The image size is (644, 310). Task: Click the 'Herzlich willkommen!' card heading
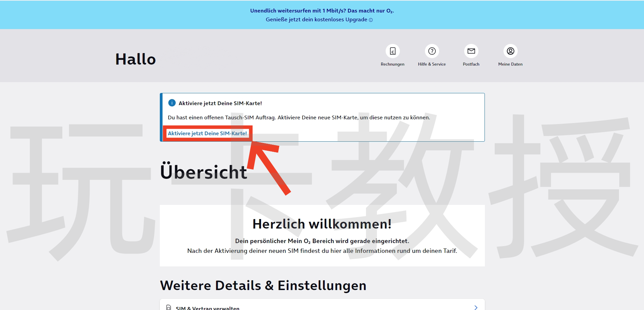click(322, 224)
